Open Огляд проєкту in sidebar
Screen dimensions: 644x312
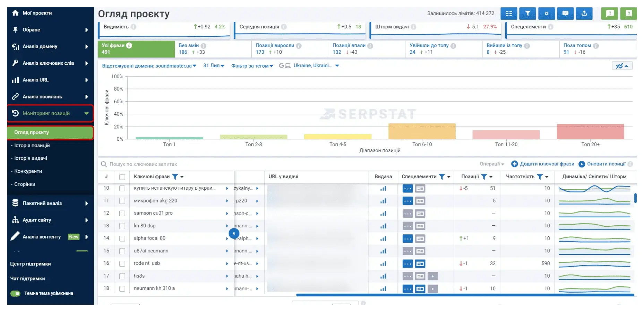click(x=50, y=132)
